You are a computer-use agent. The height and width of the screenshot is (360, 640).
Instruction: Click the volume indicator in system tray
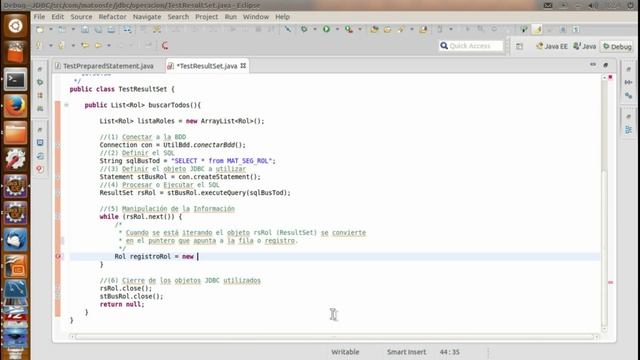(593, 5)
